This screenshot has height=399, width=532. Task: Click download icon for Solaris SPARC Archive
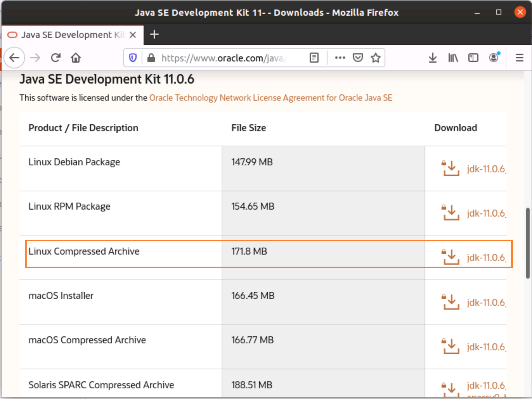(x=450, y=389)
